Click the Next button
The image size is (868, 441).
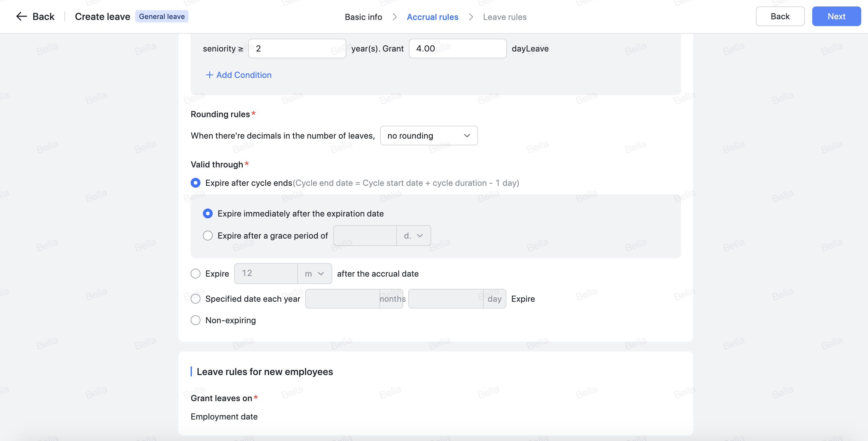click(x=836, y=16)
